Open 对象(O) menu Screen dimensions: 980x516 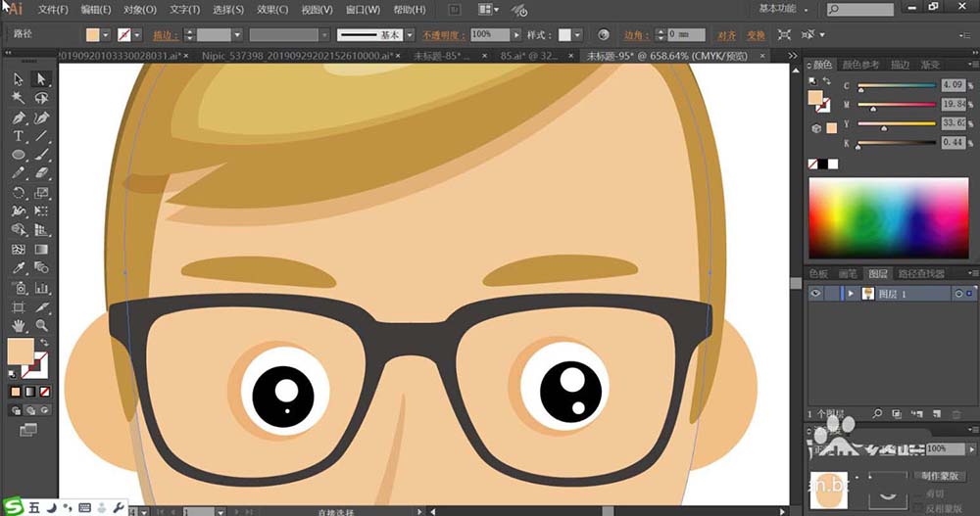(140, 10)
